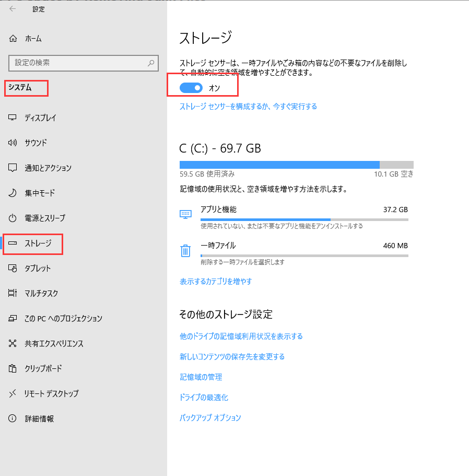
Task: Click the クリップボード icon
Action: tap(13, 368)
